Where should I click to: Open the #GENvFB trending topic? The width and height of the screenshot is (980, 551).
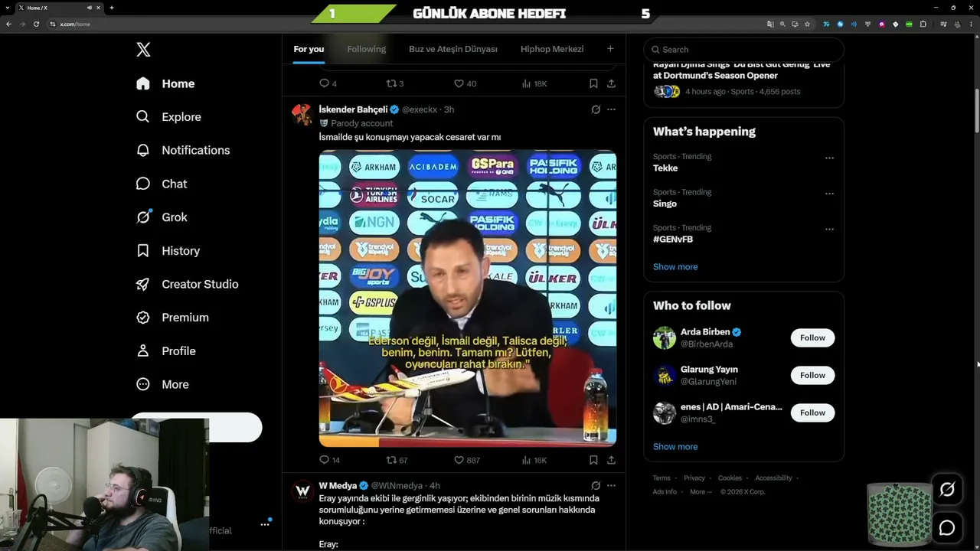click(673, 240)
